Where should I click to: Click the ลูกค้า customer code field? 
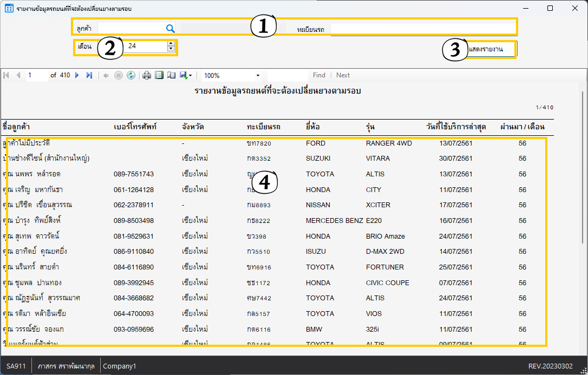(130, 29)
